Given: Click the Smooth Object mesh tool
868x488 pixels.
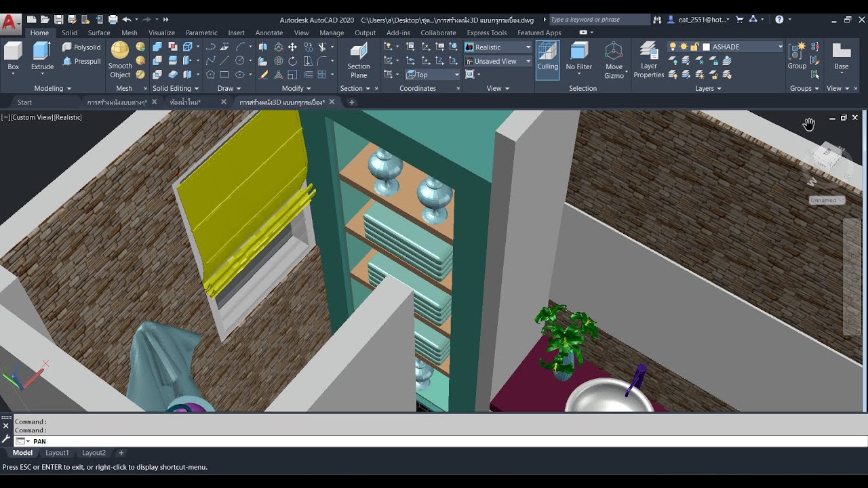Looking at the screenshot, I should pyautogui.click(x=120, y=60).
